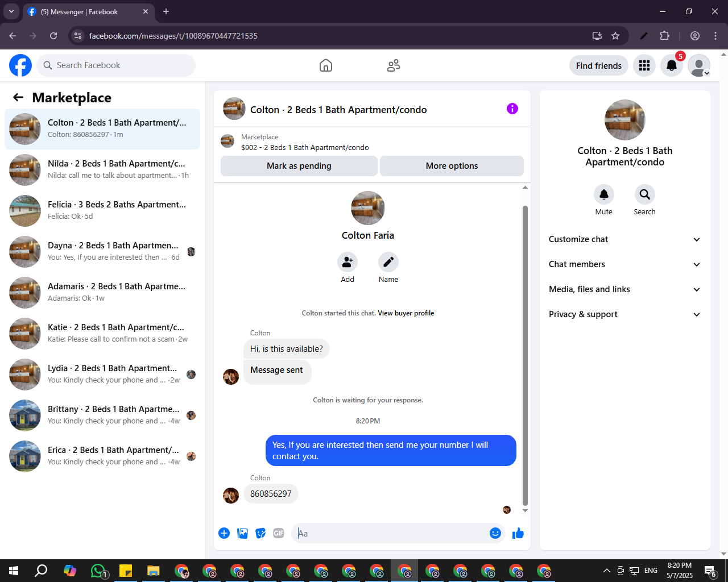Expand Media, files and links section
728x582 pixels.
[x=624, y=289]
